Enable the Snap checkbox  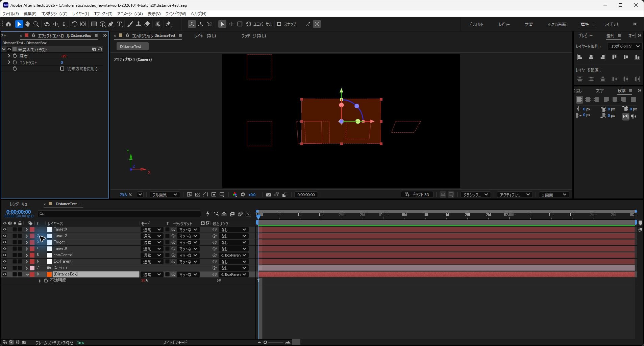[279, 24]
